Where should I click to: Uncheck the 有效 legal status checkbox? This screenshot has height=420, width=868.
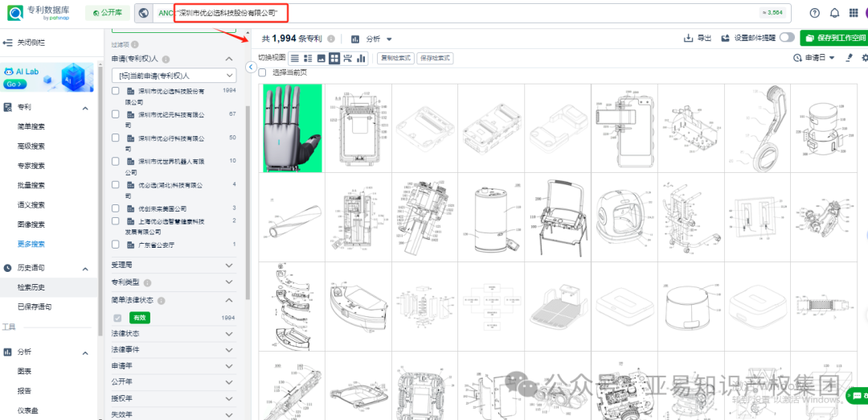click(117, 318)
